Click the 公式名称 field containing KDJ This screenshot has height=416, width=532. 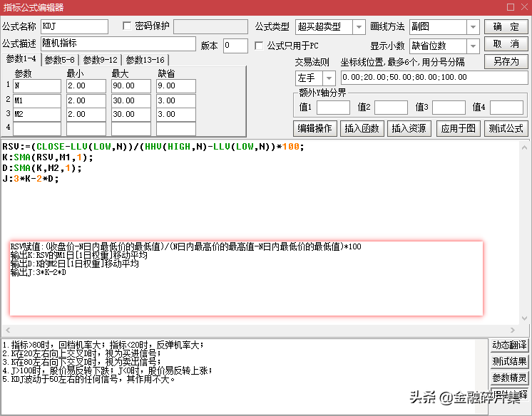tap(75, 27)
